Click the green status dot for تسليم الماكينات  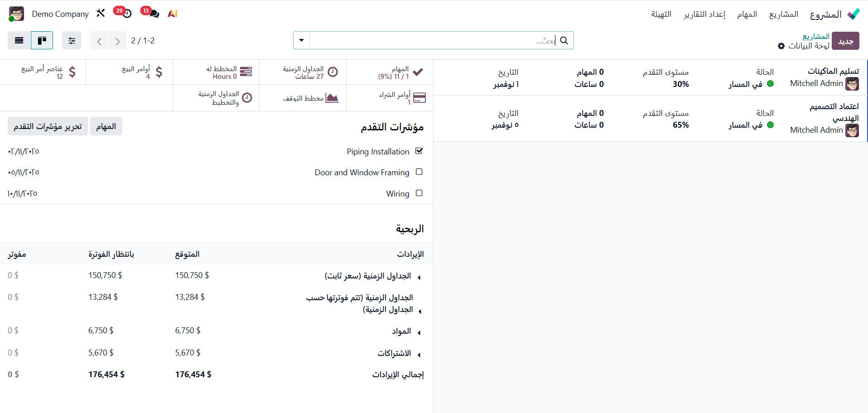[x=770, y=84]
